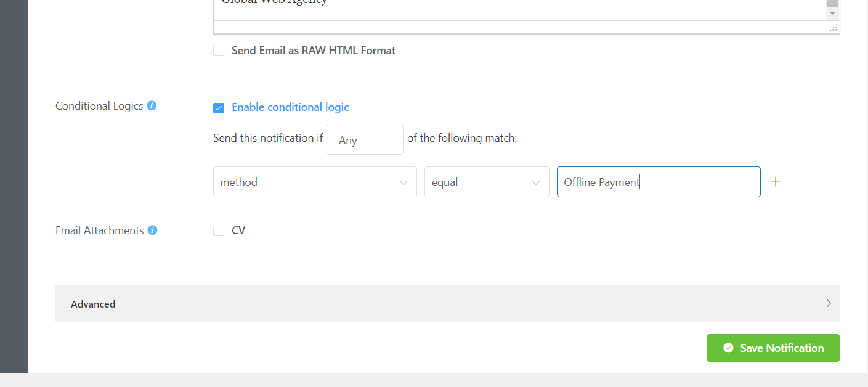Screen dimensions: 868x387
Task: Click the resize grip of the email body area
Action: (834, 28)
